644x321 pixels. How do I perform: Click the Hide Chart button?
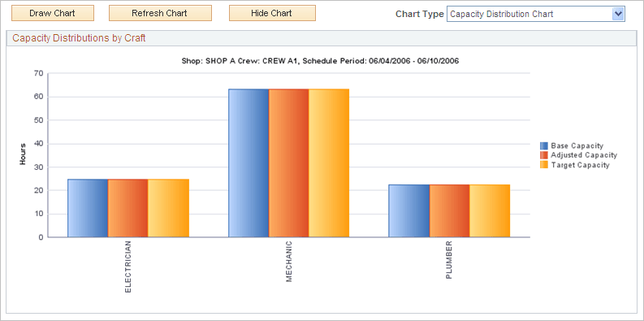pos(272,13)
